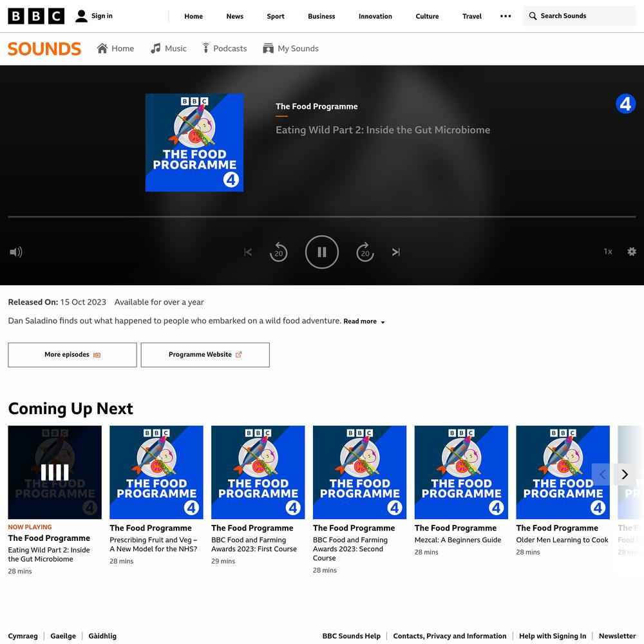Open the Business section
Viewport: 644px width, 644px height.
click(321, 17)
